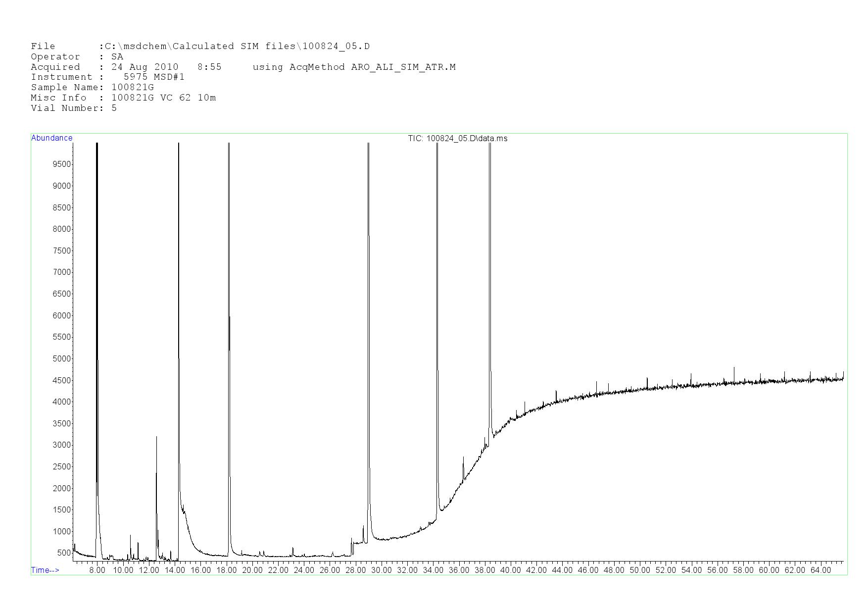
Task: Pick the off-scale peak near 18.20 minutes
Action: [229, 297]
